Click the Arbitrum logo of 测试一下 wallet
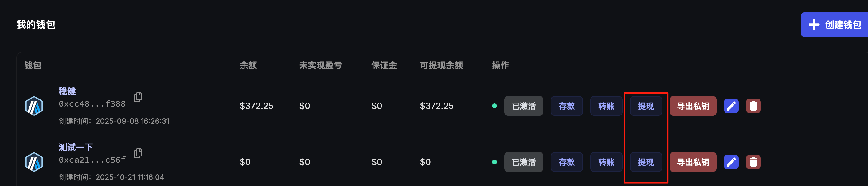This screenshot has height=186, width=868. tap(34, 162)
